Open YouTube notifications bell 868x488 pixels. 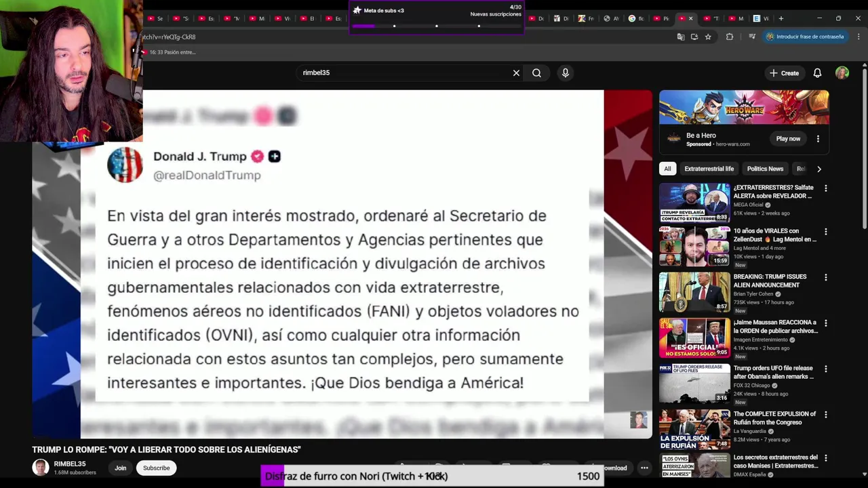817,73
